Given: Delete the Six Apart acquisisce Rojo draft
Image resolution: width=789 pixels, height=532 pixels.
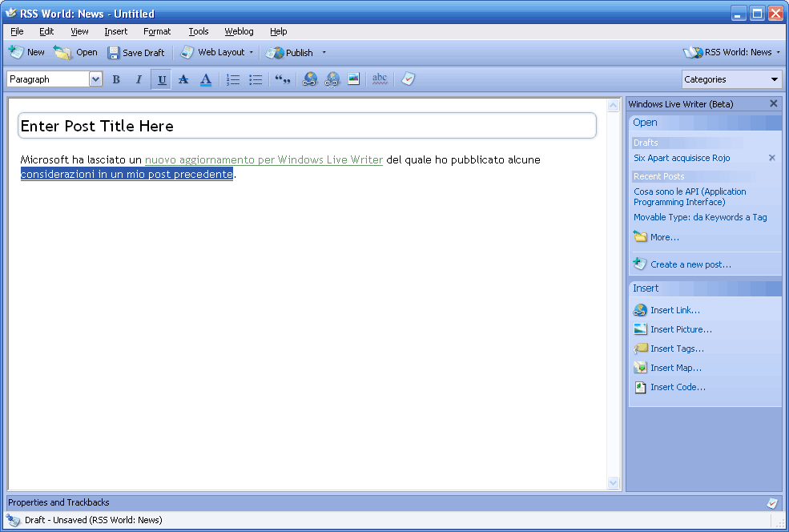Looking at the screenshot, I should (x=772, y=158).
